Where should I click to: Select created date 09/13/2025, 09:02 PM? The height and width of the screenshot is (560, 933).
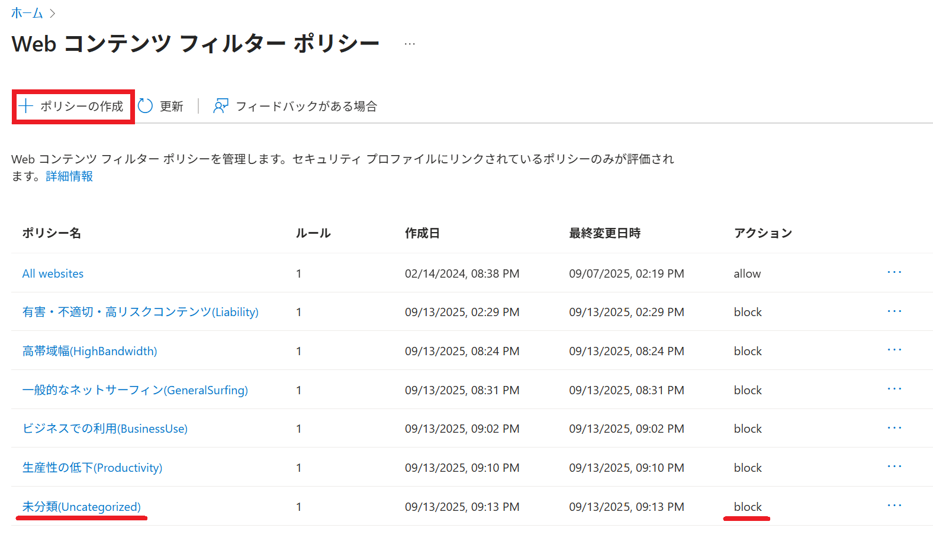pyautogui.click(x=462, y=429)
